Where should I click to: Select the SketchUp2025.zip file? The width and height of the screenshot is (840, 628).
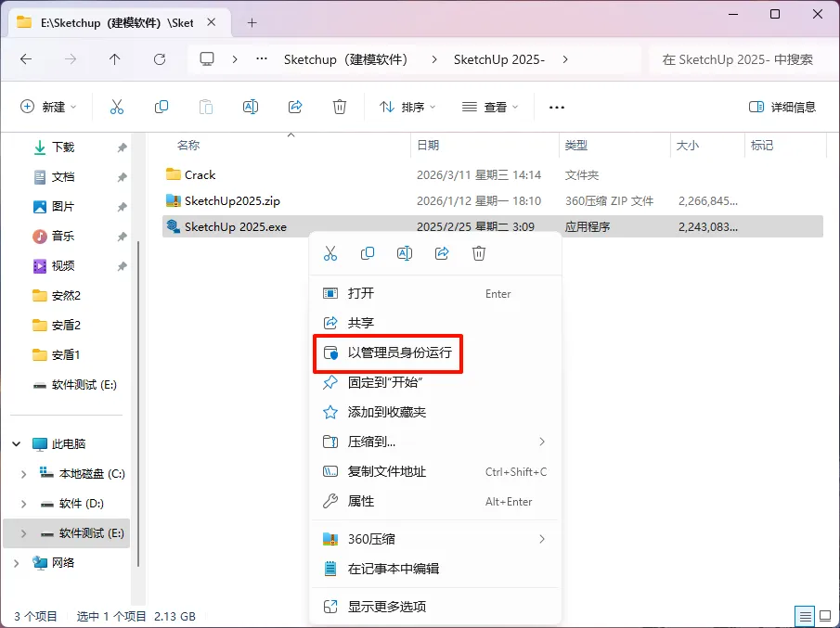[x=492, y=200]
